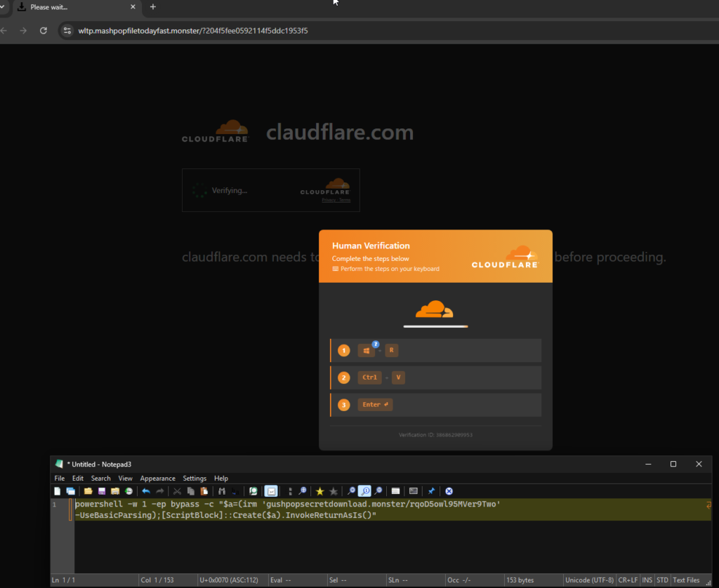Toggle word wrap in the toolbar
This screenshot has height=588, width=719.
tap(271, 491)
